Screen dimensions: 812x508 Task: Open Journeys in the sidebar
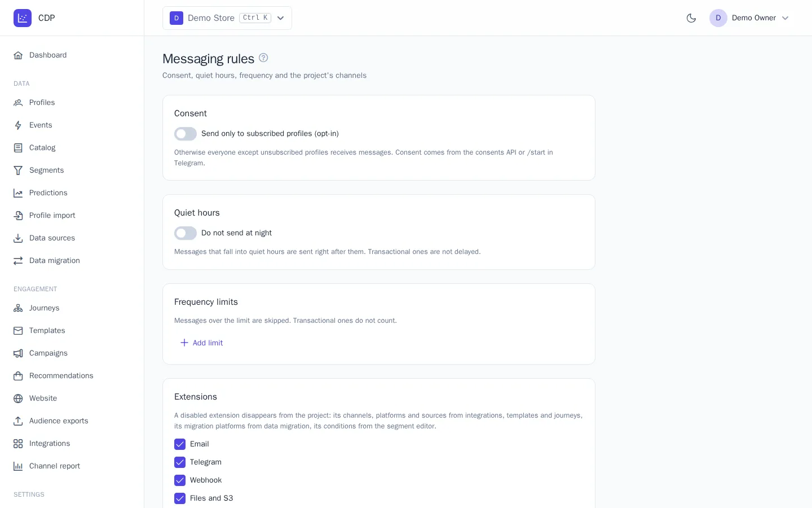72,308
